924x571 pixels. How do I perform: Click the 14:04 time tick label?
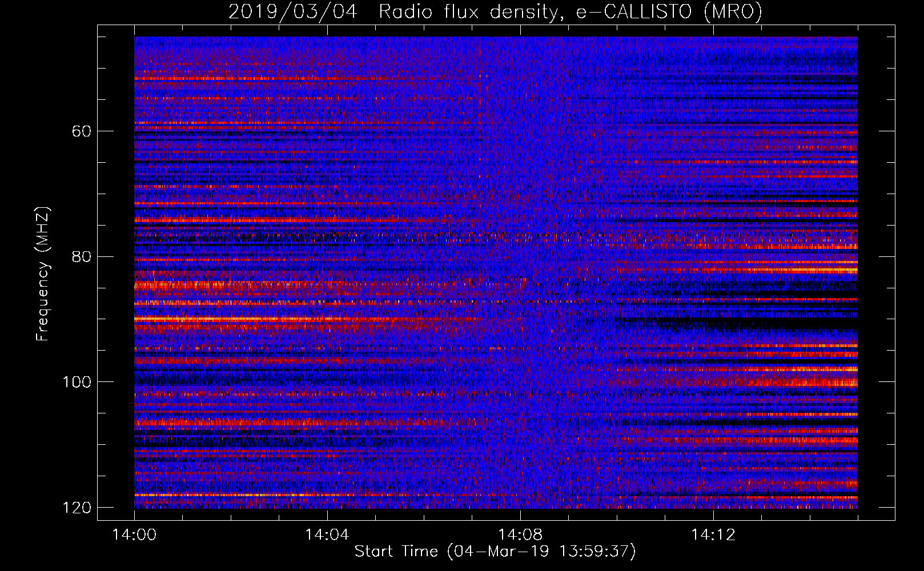[x=327, y=535]
